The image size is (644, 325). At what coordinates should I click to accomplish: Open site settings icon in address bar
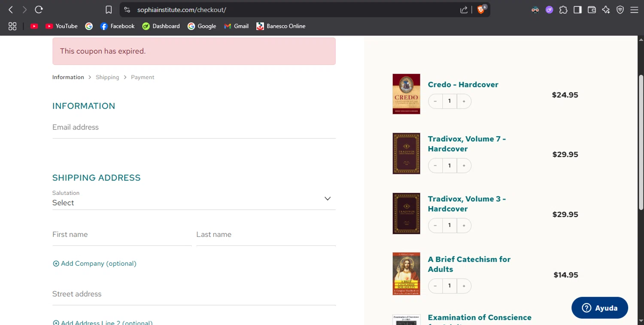tap(127, 10)
